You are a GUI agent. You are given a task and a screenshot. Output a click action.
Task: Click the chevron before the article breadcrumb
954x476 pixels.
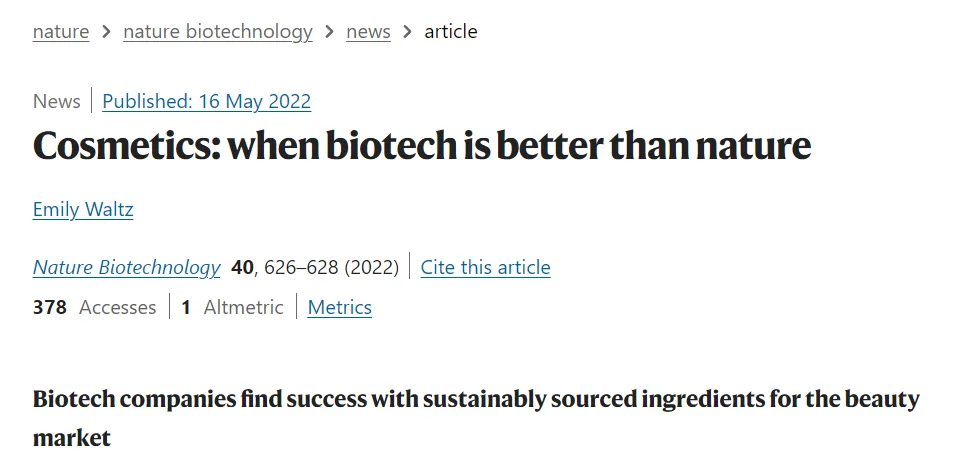(407, 32)
